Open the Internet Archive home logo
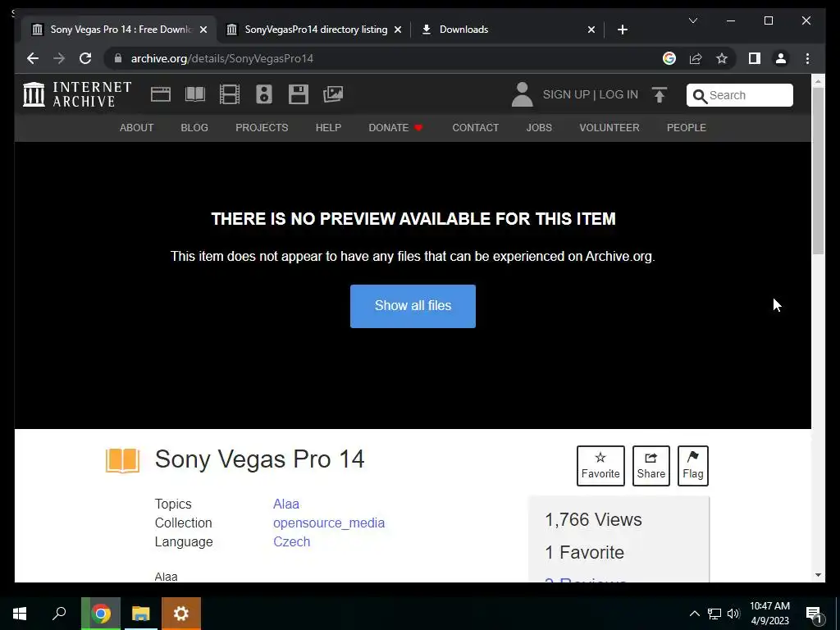Viewport: 840px width, 630px height. coord(77,94)
